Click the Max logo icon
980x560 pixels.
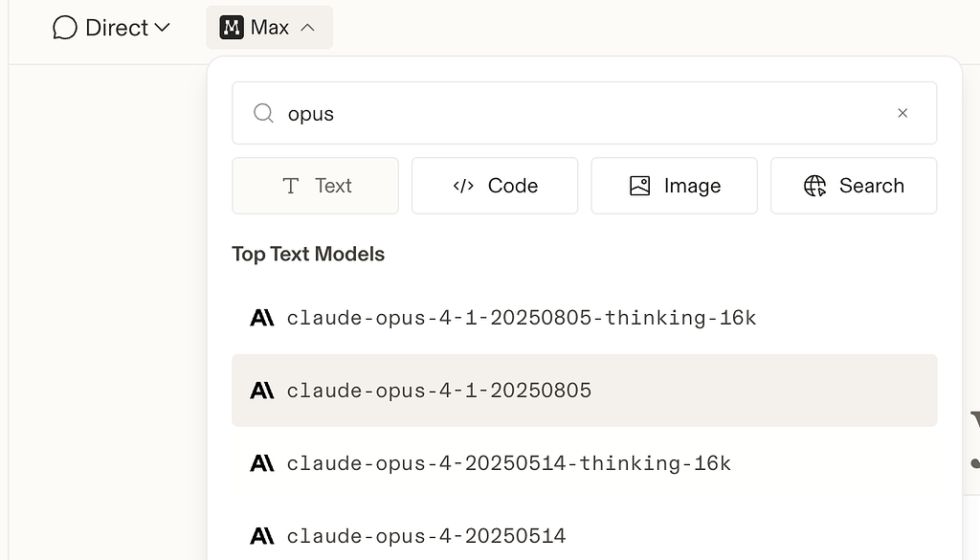(x=232, y=28)
